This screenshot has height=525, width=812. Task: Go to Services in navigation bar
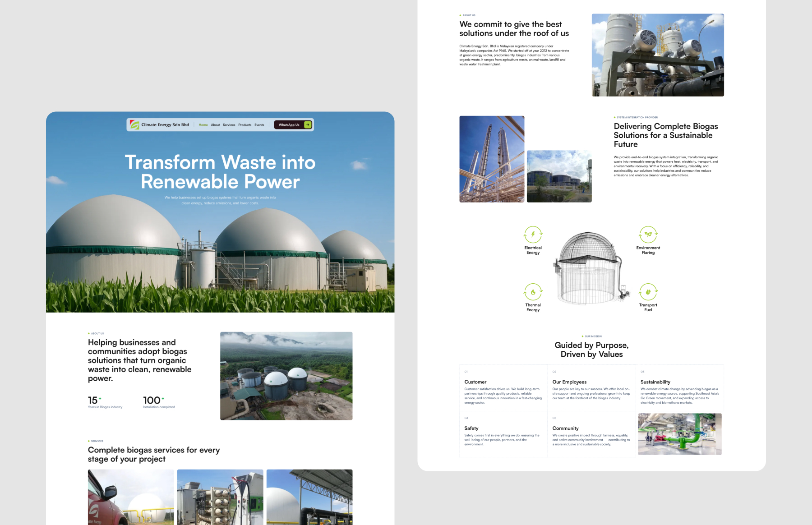(x=229, y=125)
